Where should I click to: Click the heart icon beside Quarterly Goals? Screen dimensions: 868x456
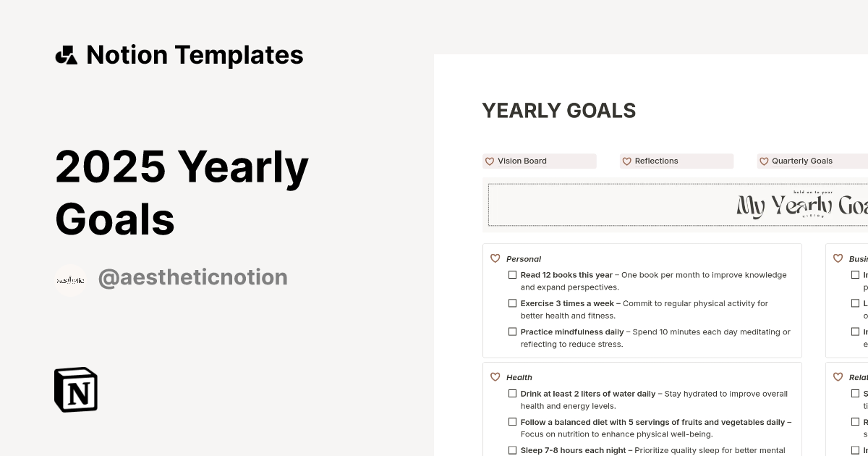[x=764, y=161]
